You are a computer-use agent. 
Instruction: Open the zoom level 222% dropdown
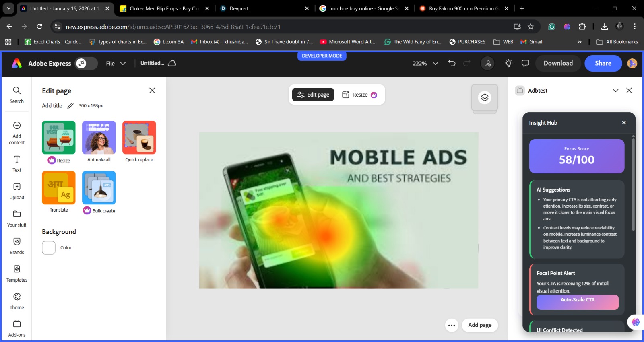tap(425, 63)
